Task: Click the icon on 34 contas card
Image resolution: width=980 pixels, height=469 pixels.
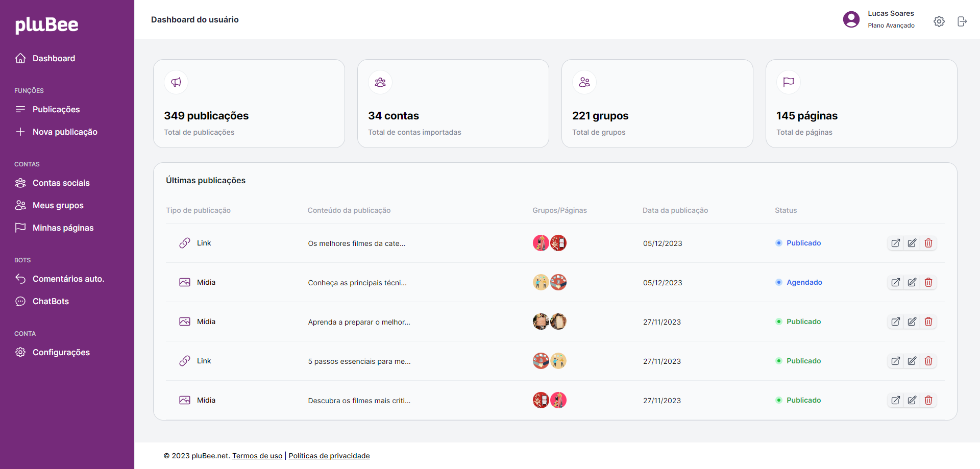Action: point(380,82)
